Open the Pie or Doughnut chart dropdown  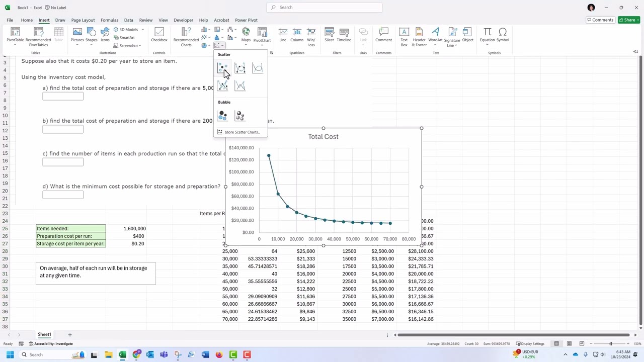point(205,46)
